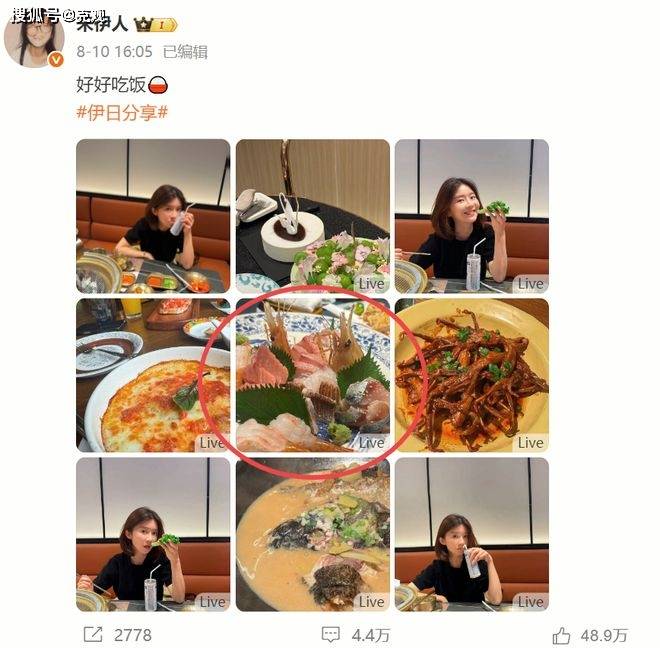
Task: Click the crown VIP level badge
Action: point(155,25)
